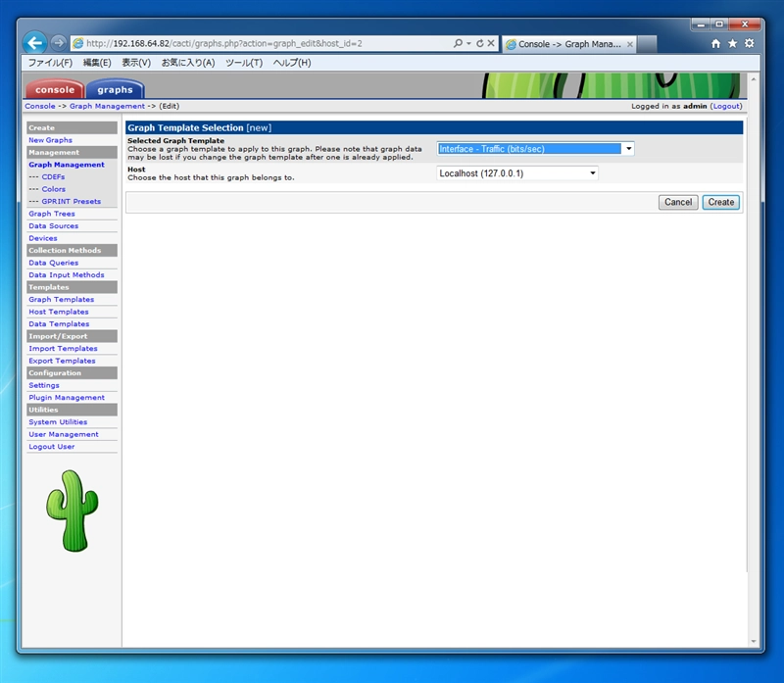Click Graph Management breadcrumb link
The image size is (784, 683).
107,106
